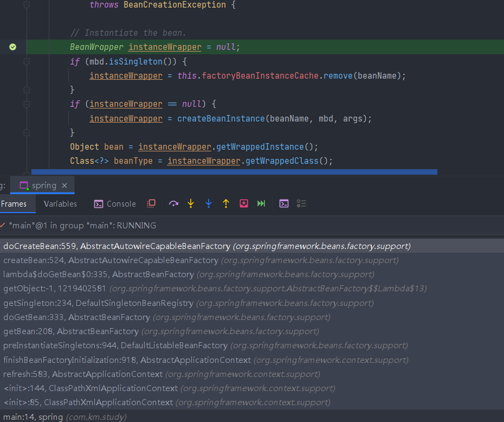Select the Frames tab
Viewport: 504px width, 422px height.
14,204
